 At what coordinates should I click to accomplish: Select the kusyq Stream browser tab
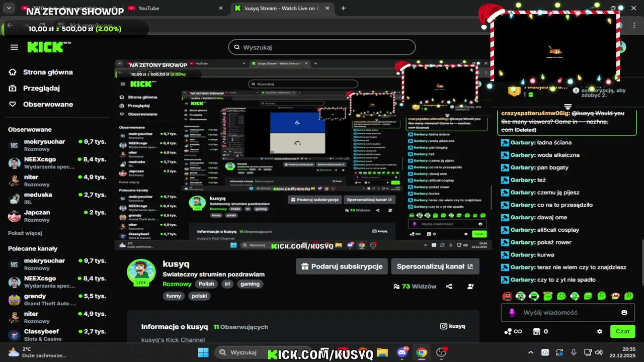pos(281,8)
